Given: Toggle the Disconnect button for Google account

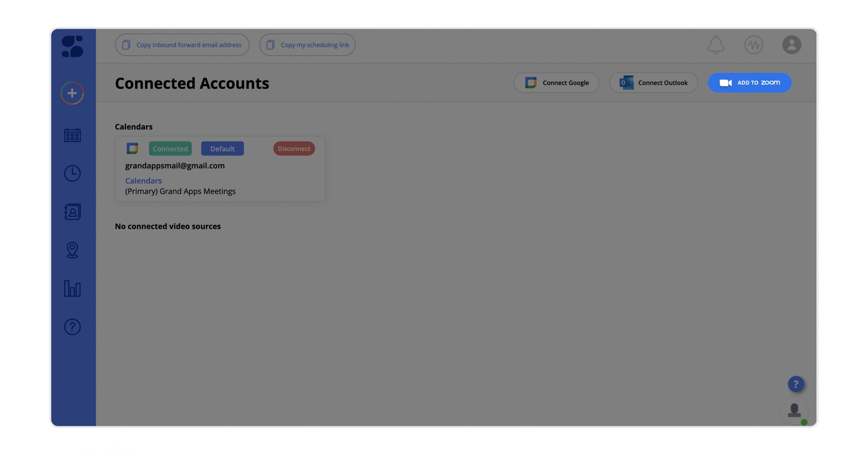Looking at the screenshot, I should [294, 148].
